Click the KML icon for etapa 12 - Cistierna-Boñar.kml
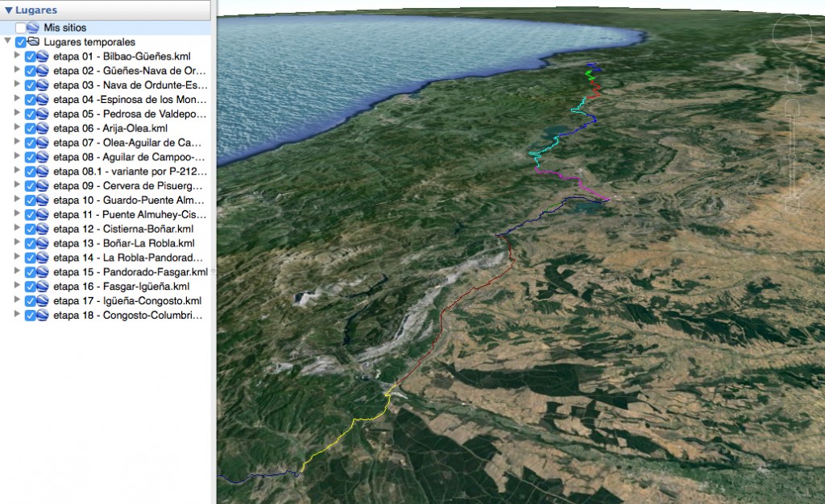 42,229
